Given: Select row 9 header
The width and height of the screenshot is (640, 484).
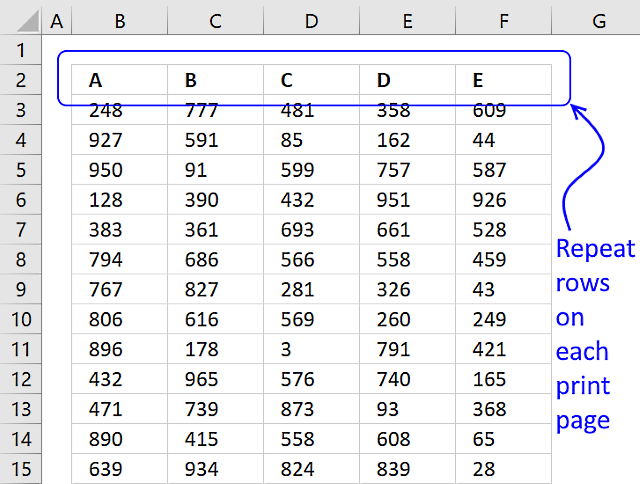Looking at the screenshot, I should pos(21,289).
